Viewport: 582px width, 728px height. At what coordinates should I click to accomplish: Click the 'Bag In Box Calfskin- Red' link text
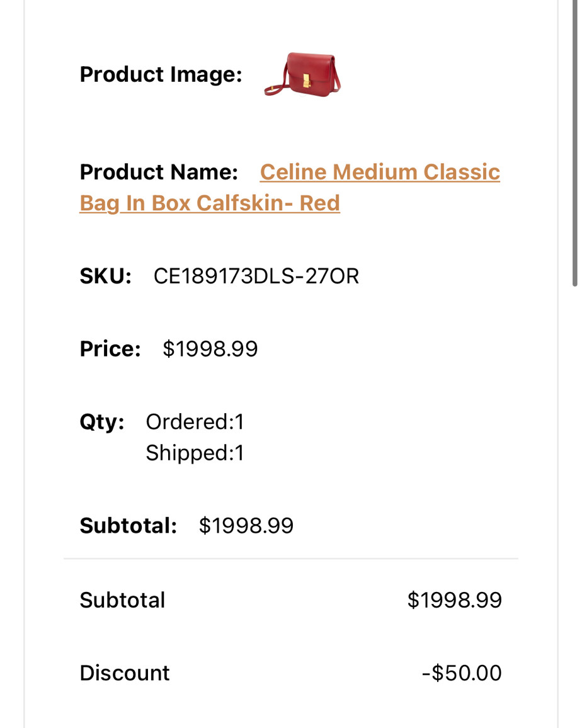pyautogui.click(x=210, y=203)
